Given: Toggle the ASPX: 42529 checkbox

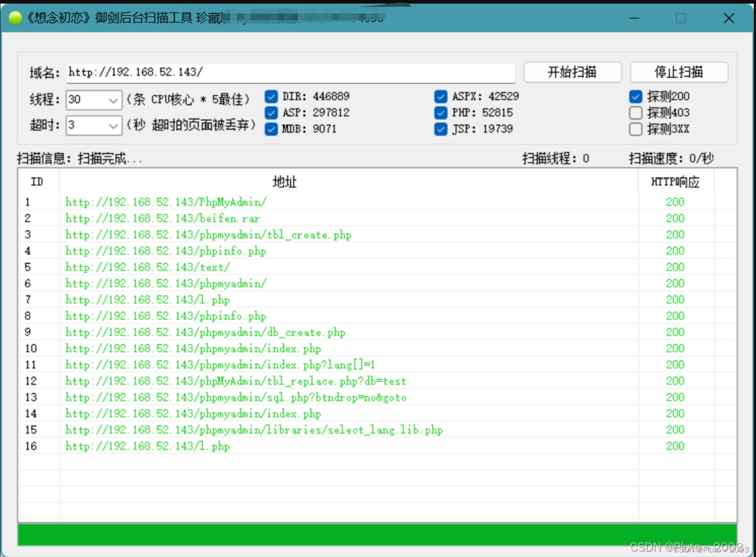Looking at the screenshot, I should (441, 97).
